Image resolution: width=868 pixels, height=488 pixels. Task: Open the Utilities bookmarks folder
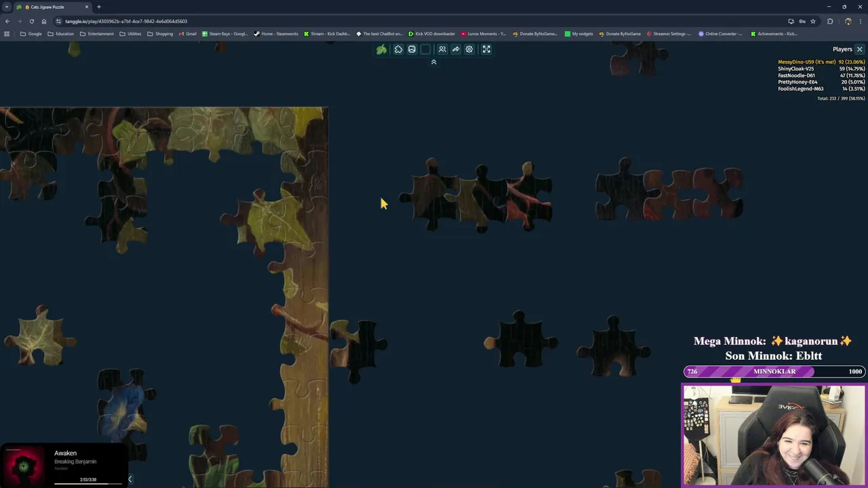(x=130, y=33)
